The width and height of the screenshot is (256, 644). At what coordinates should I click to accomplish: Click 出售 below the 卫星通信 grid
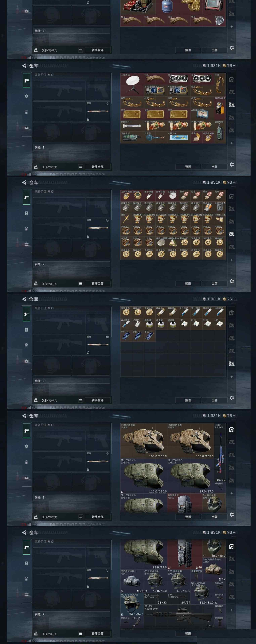[214, 167]
